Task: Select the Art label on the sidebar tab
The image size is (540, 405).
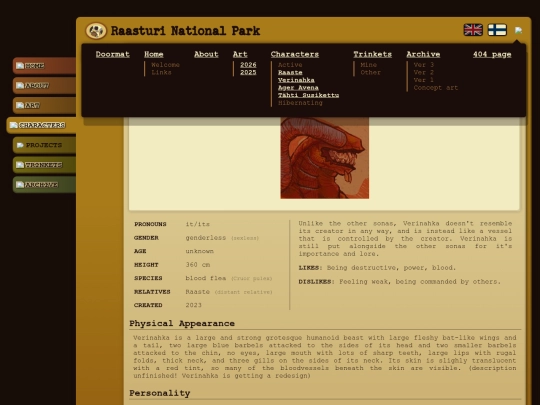Action: [x=32, y=105]
